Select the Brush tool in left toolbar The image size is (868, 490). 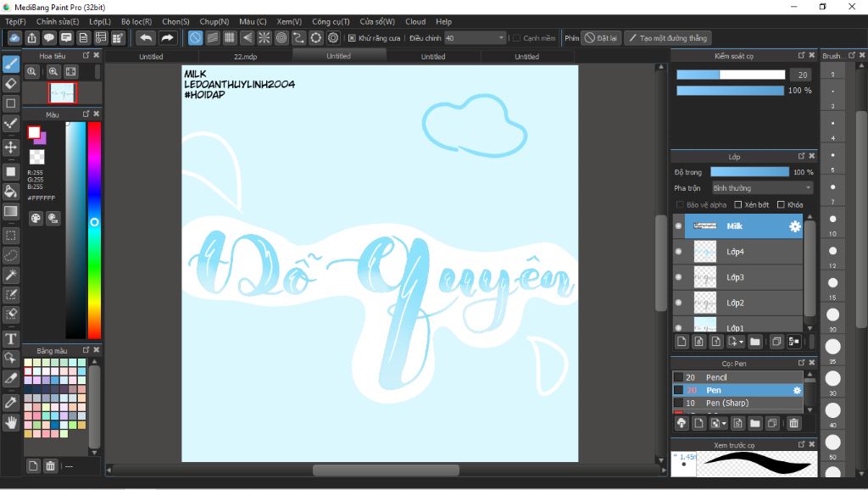[x=10, y=64]
